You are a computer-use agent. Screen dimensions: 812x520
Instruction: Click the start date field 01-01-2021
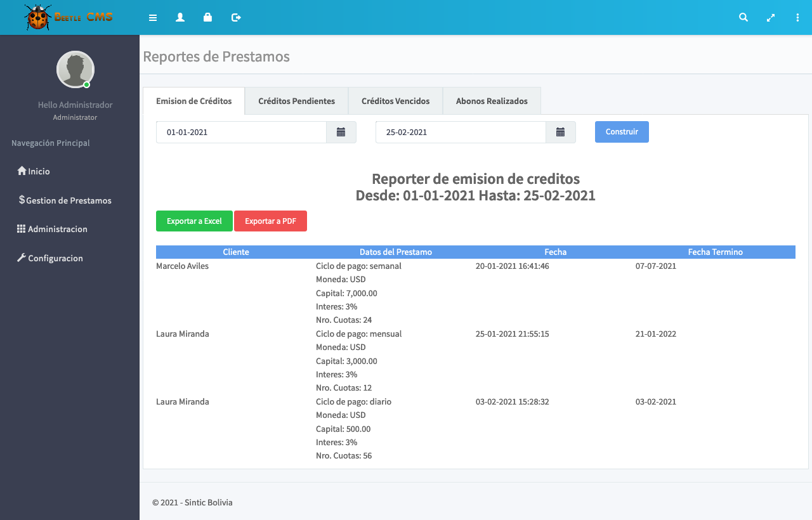pyautogui.click(x=241, y=133)
